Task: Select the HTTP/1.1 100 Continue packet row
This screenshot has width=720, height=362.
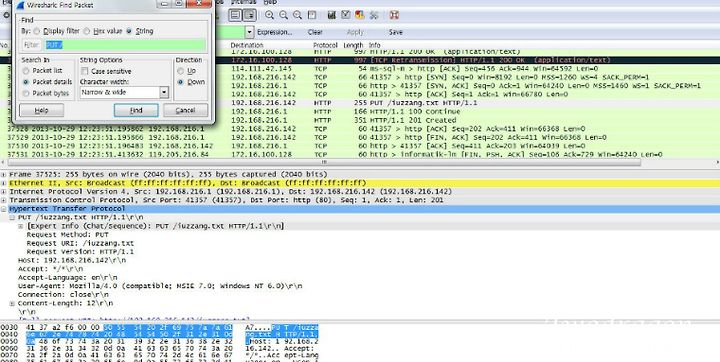Action: coord(360,112)
